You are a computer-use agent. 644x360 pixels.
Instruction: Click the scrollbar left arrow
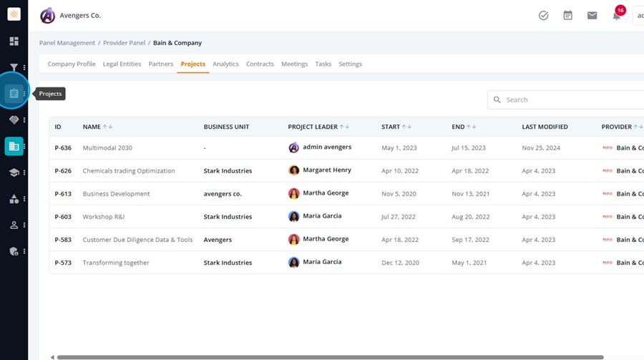(52, 358)
